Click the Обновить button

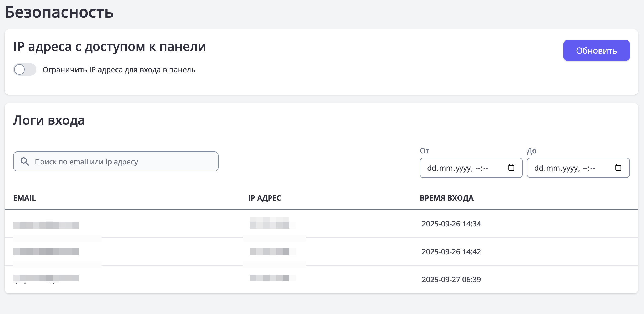(x=596, y=50)
